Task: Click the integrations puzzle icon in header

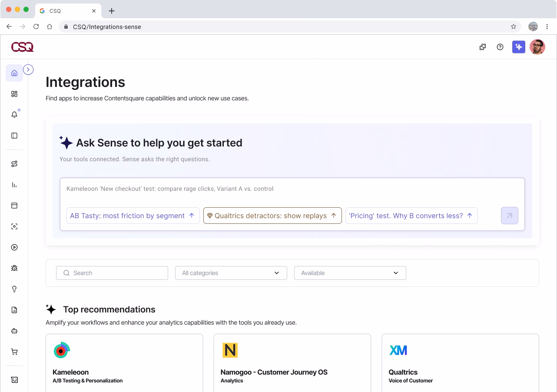Action: click(483, 47)
